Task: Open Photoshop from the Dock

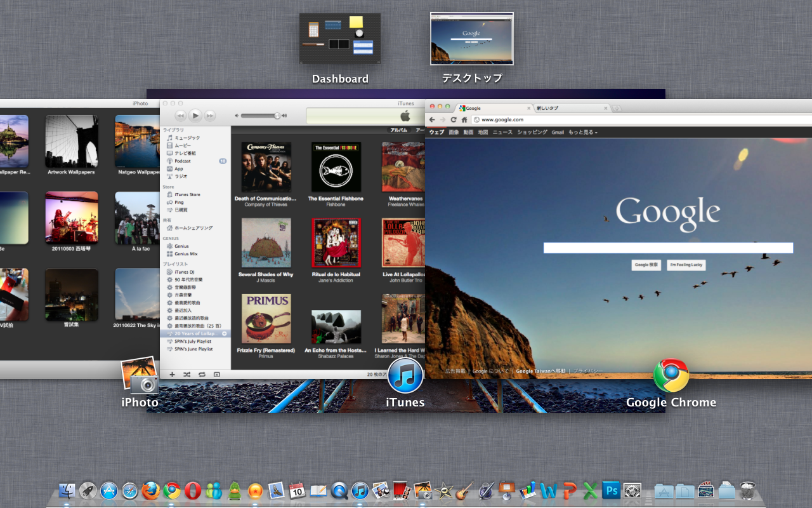Action: coord(612,490)
